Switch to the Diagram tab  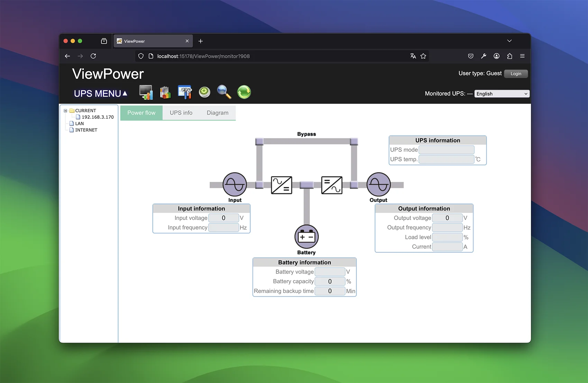coord(218,113)
